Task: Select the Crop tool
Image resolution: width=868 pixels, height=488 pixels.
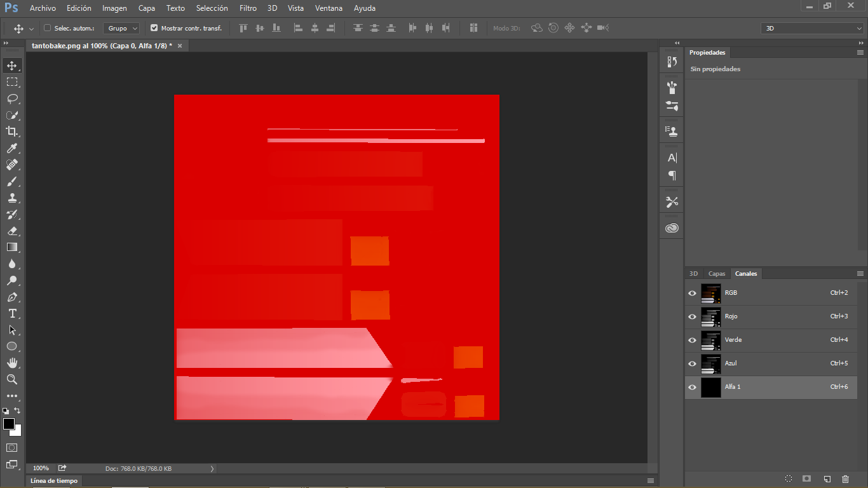Action: [x=12, y=132]
